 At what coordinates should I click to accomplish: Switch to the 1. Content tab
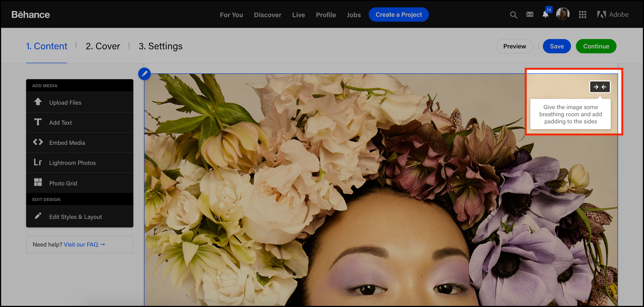[46, 46]
